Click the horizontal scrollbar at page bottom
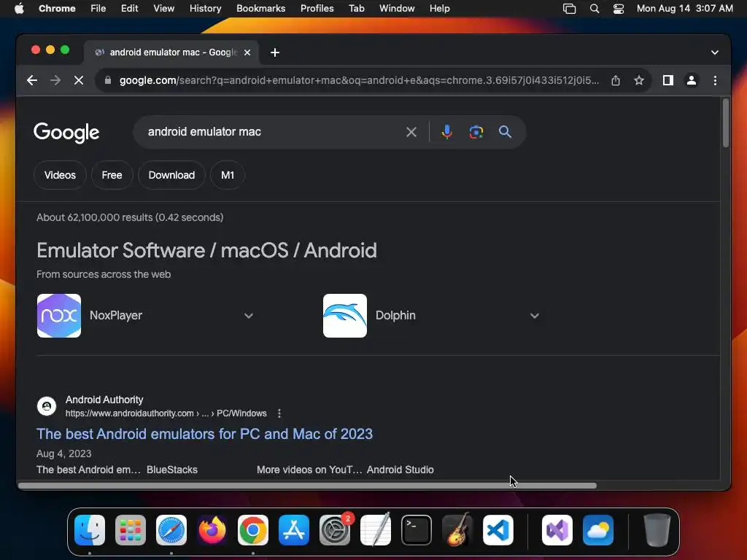747x560 pixels. (307, 486)
